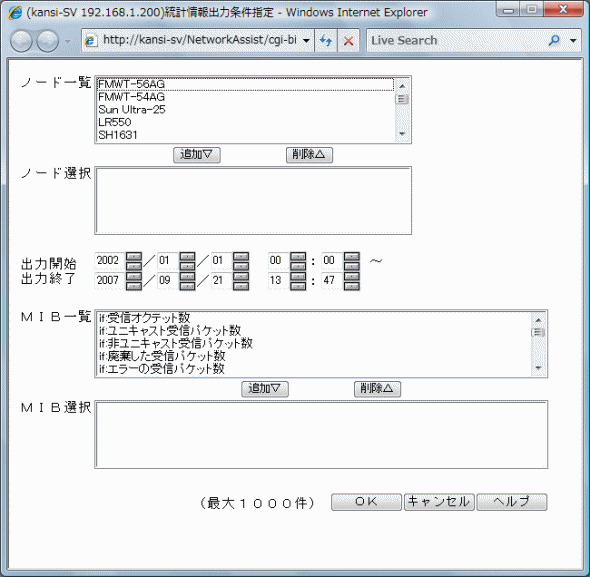Increment the end month 09 stepper
The height and width of the screenshot is (577, 590).
[x=187, y=277]
